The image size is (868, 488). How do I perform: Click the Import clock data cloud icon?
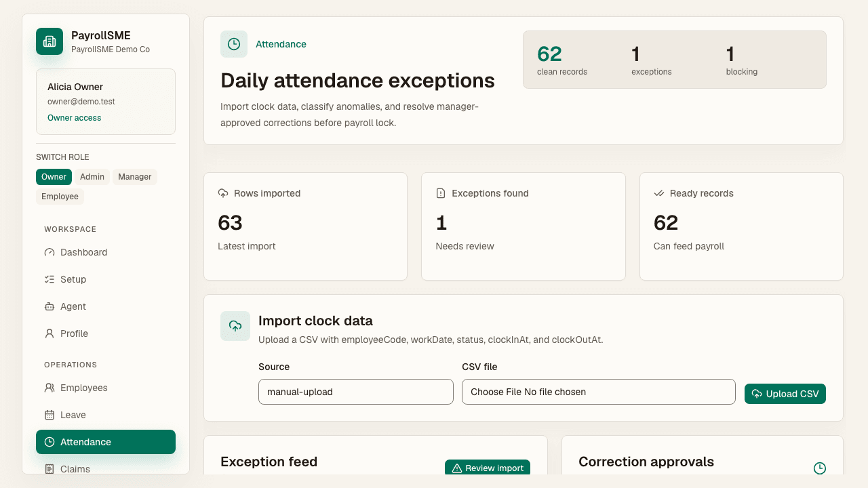(x=235, y=326)
